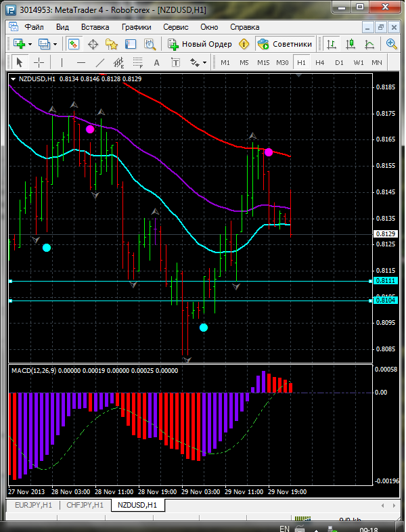Switch timeframe to M15
This screenshot has width=406, height=532.
pos(263,63)
